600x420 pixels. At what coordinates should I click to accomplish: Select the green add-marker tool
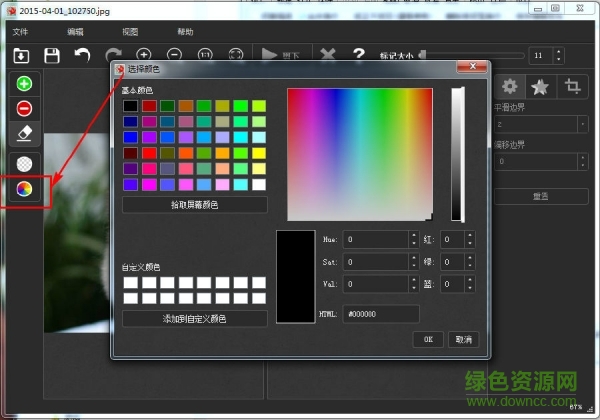coord(24,84)
